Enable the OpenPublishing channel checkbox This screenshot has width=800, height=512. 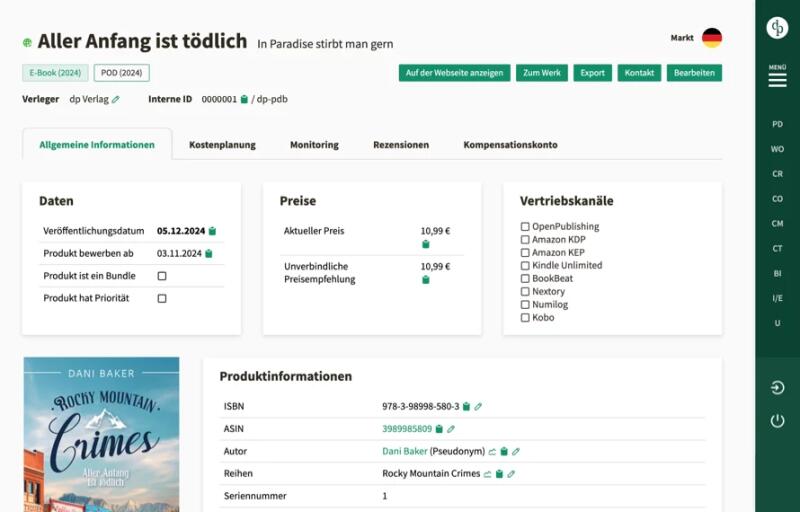pyautogui.click(x=525, y=226)
